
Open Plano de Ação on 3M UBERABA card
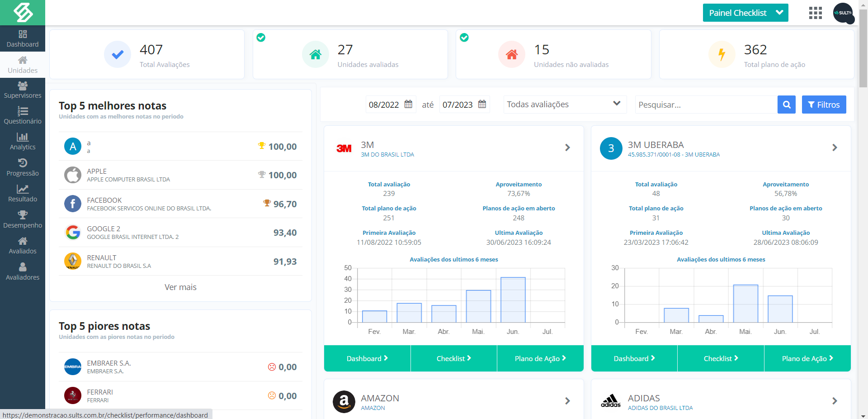[x=807, y=358]
